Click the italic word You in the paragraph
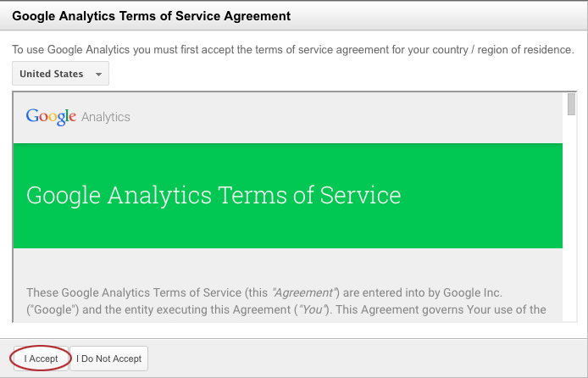588x378 pixels. 310,309
